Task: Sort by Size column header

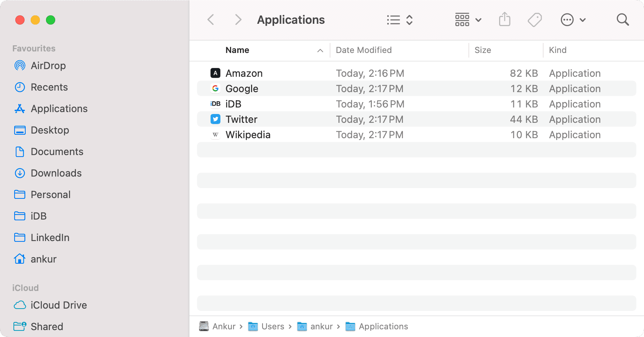Action: pyautogui.click(x=483, y=50)
